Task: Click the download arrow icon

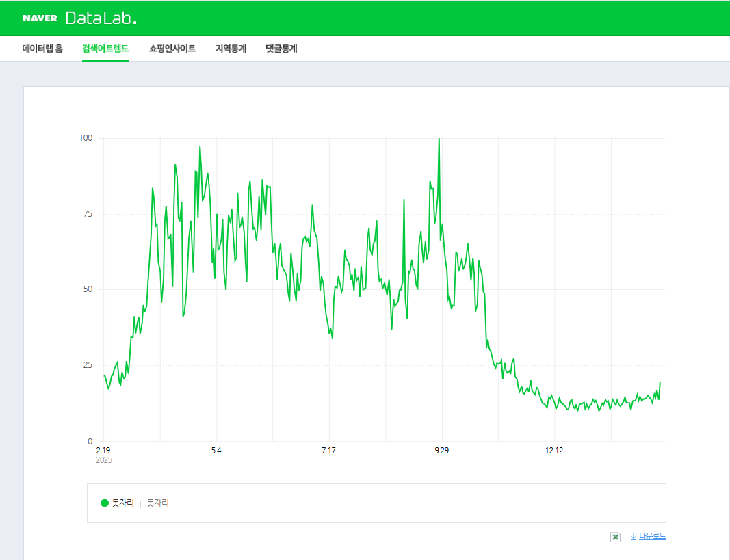Action: click(x=633, y=536)
